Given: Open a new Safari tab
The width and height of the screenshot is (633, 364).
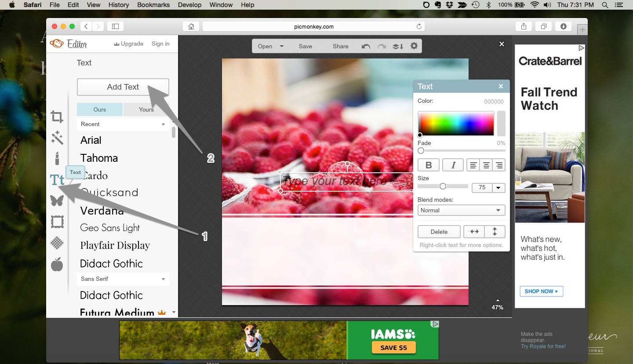Looking at the screenshot, I should (x=582, y=29).
